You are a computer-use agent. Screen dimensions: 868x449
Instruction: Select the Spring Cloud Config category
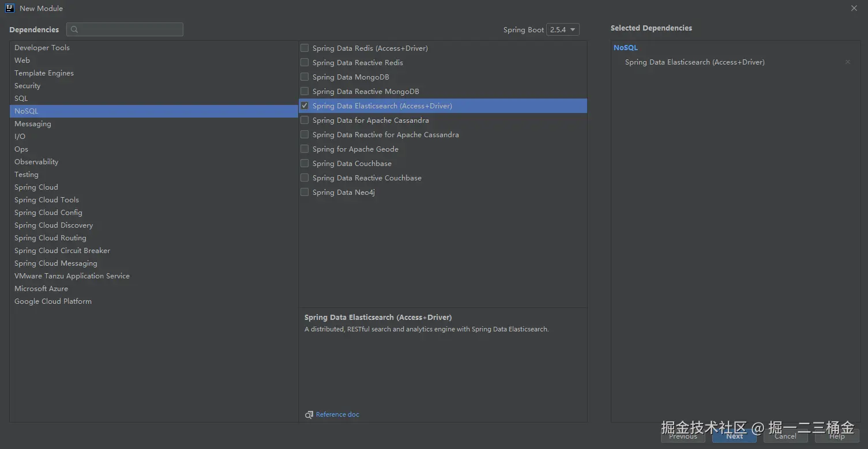153,213
